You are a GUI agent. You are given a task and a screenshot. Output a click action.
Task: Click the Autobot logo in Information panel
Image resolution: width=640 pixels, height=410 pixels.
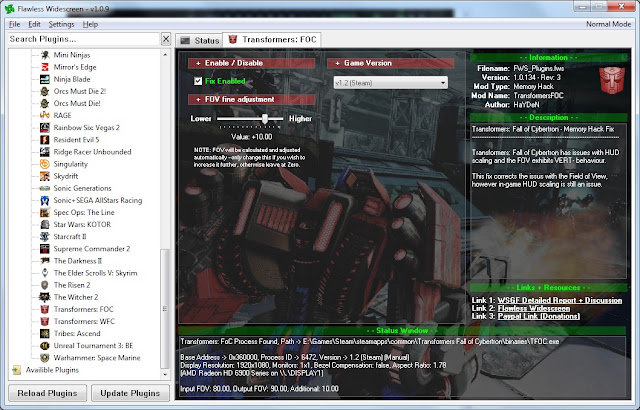[x=611, y=80]
